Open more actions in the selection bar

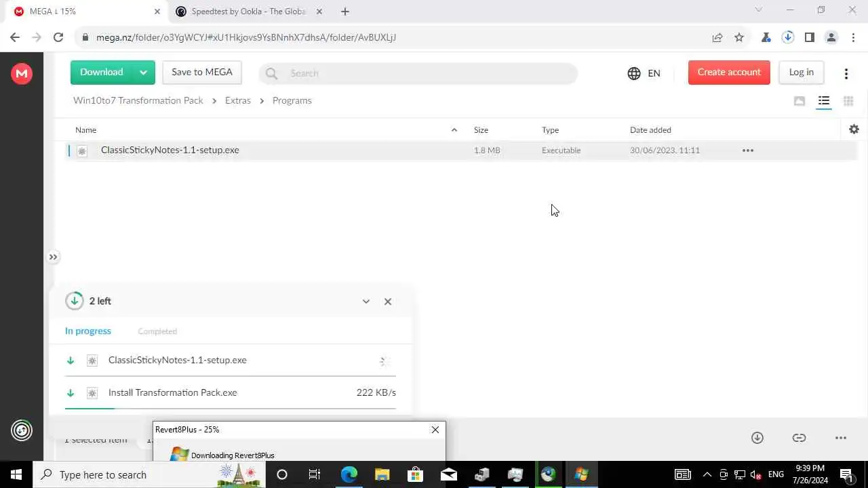[x=841, y=438]
